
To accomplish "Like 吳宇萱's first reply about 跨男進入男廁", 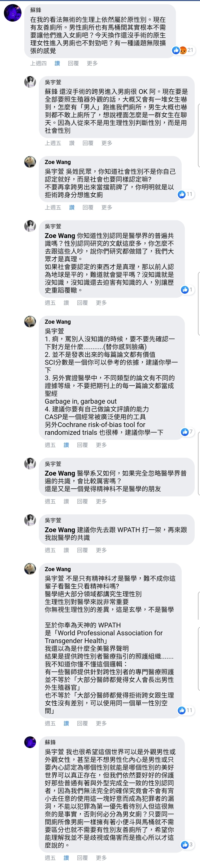I will 72,143.
